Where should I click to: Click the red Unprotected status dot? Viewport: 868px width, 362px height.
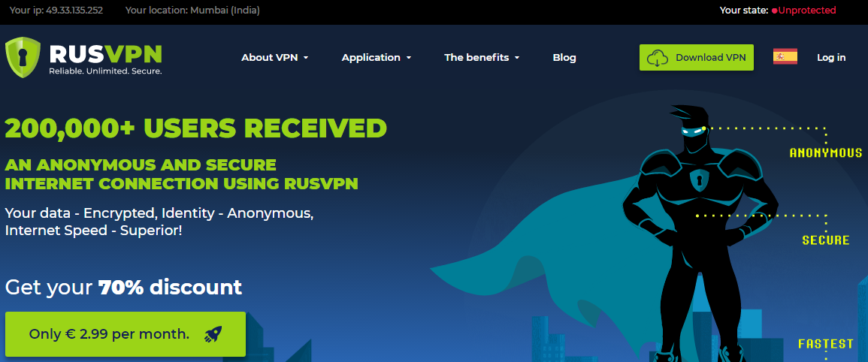click(x=775, y=11)
